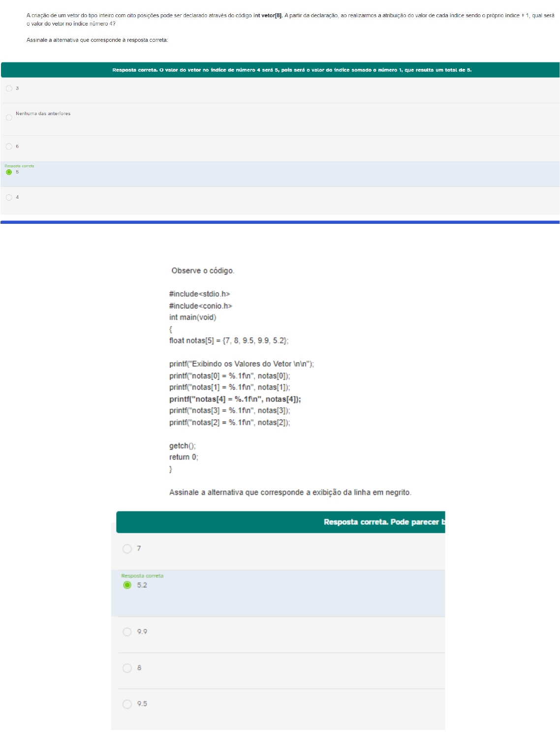Click the float notas[5] declaration line
This screenshot has width=560, height=733.
tap(229, 340)
